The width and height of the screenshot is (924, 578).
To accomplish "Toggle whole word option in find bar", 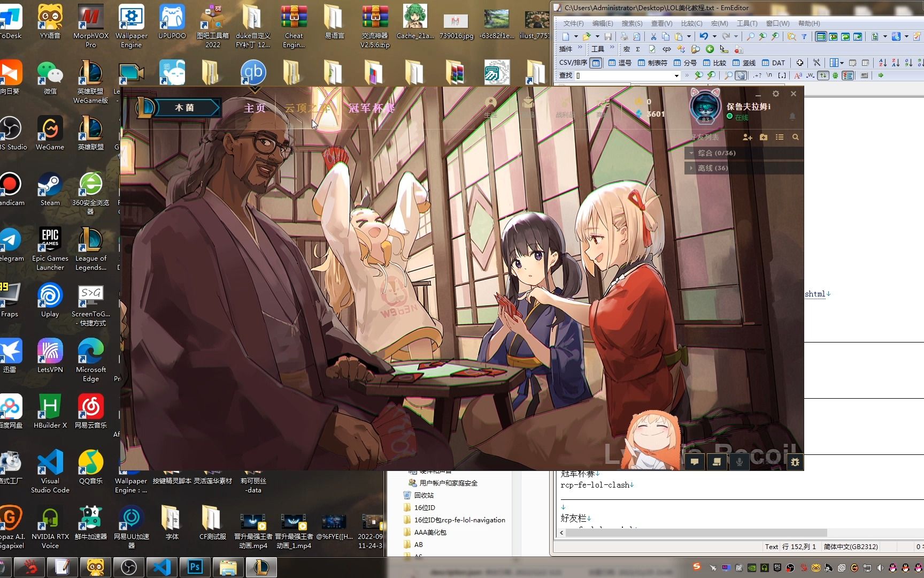I will (810, 75).
